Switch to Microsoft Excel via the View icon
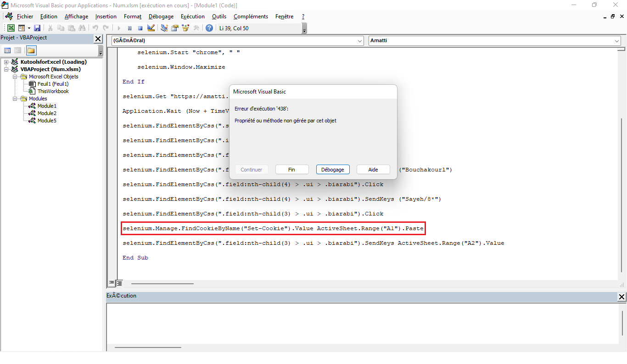Viewport: 627px width, 364px height. click(11, 28)
